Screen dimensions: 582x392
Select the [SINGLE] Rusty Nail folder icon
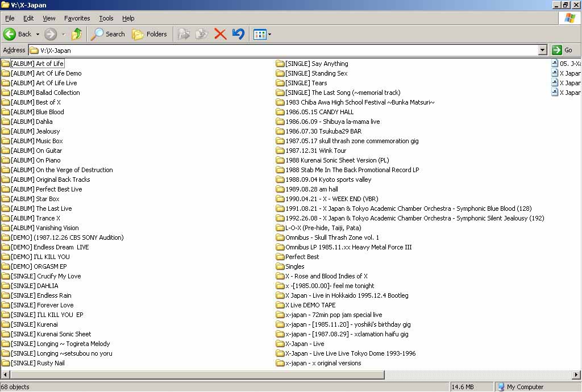point(6,363)
